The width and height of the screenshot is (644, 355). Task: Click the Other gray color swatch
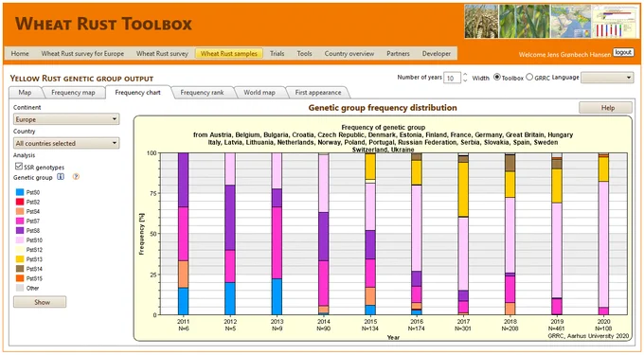pyautogui.click(x=20, y=288)
